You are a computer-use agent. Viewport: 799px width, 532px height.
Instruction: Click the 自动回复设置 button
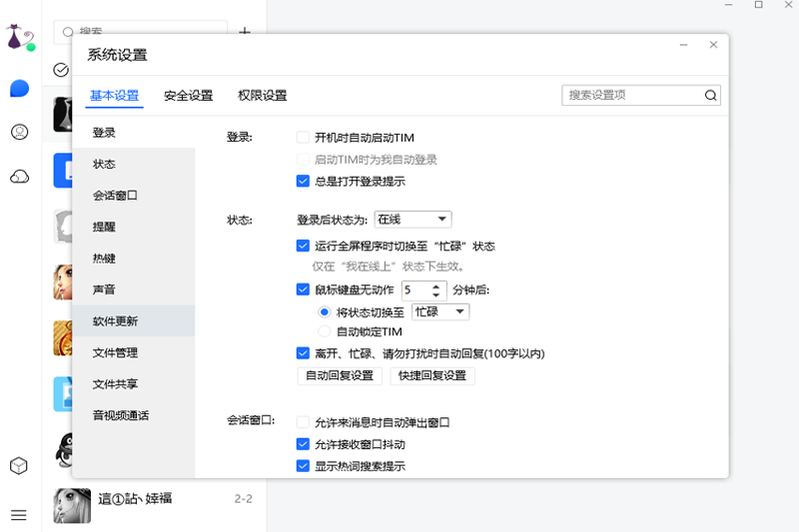click(340, 376)
